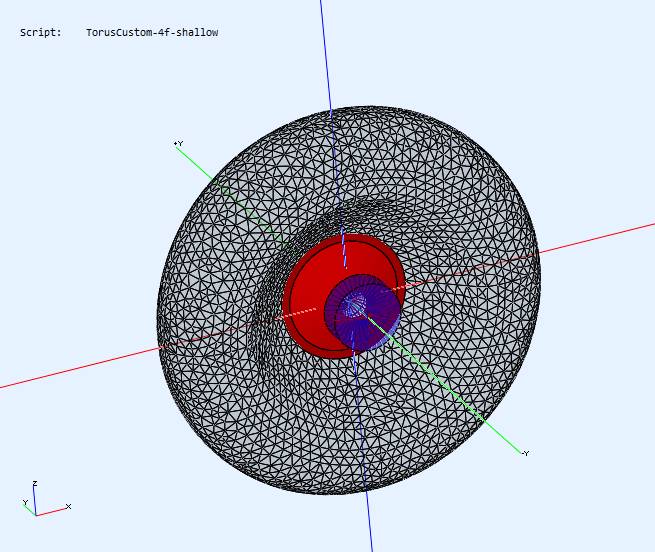The width and height of the screenshot is (655, 552).
Task: Click the Script: label text
Action: pos(41,33)
